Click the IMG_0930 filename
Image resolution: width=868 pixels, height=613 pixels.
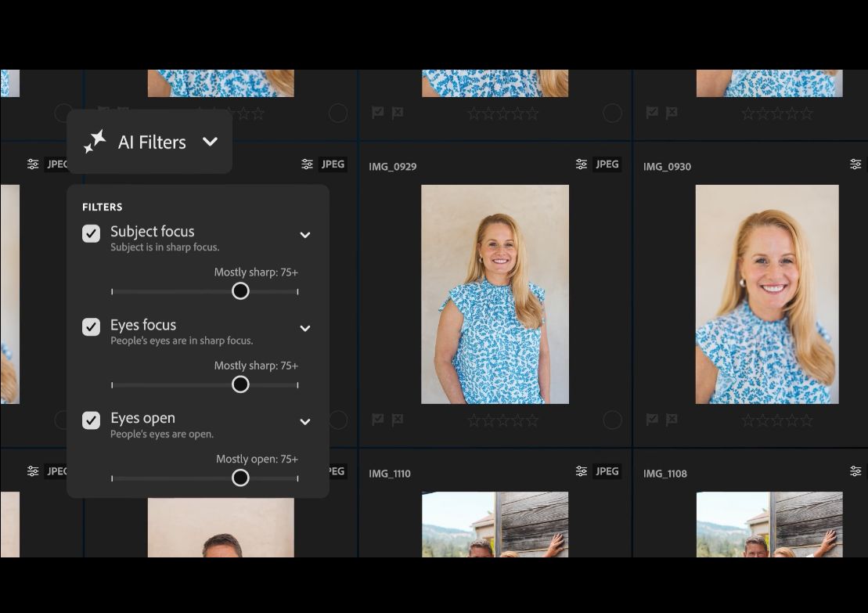pyautogui.click(x=667, y=167)
